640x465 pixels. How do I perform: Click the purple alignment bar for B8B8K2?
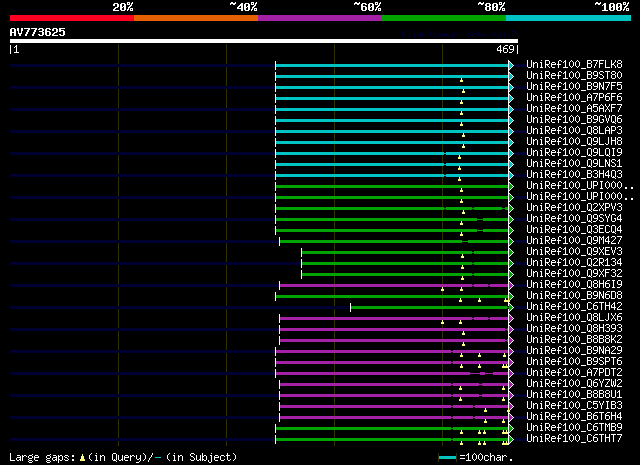click(x=394, y=340)
